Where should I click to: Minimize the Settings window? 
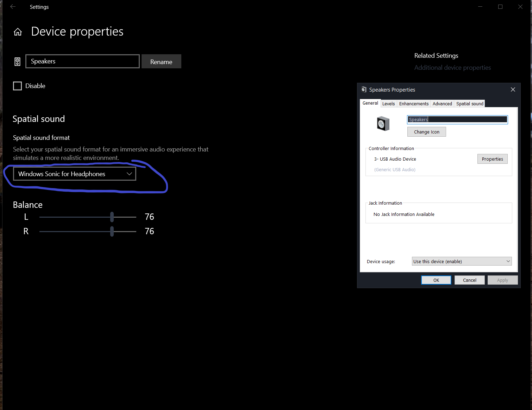(x=480, y=7)
